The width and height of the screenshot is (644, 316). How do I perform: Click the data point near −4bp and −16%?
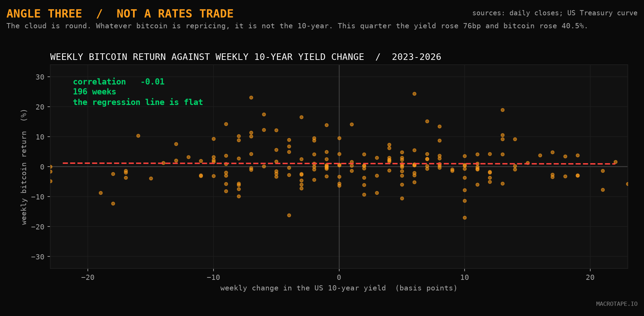tap(289, 215)
